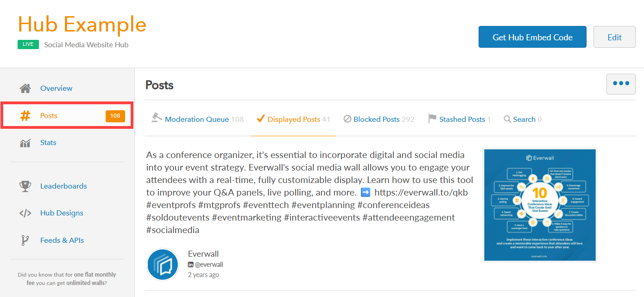
Task: Open the Moderation Queue tab
Action: pos(197,119)
